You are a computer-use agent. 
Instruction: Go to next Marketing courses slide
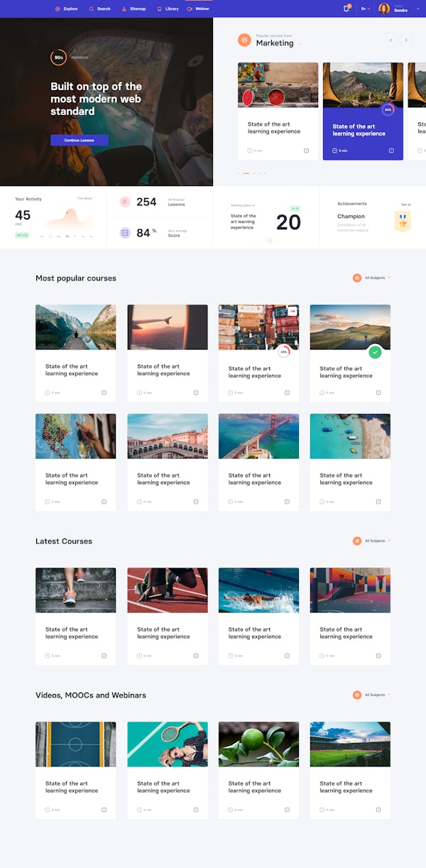tap(406, 40)
